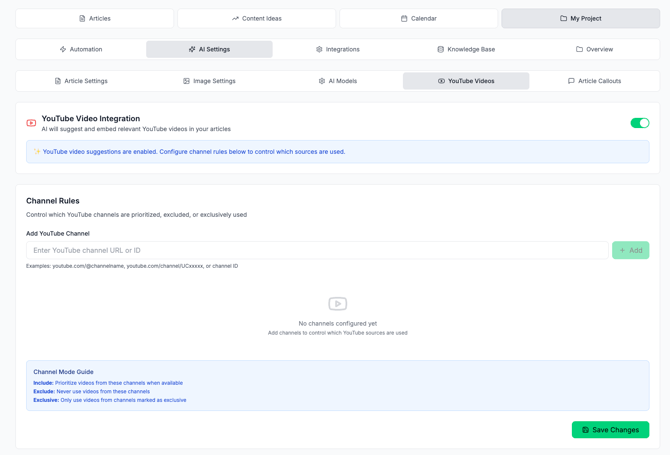This screenshot has height=455, width=670.
Task: Switch to AI Models sub-tab
Action: [x=337, y=81]
